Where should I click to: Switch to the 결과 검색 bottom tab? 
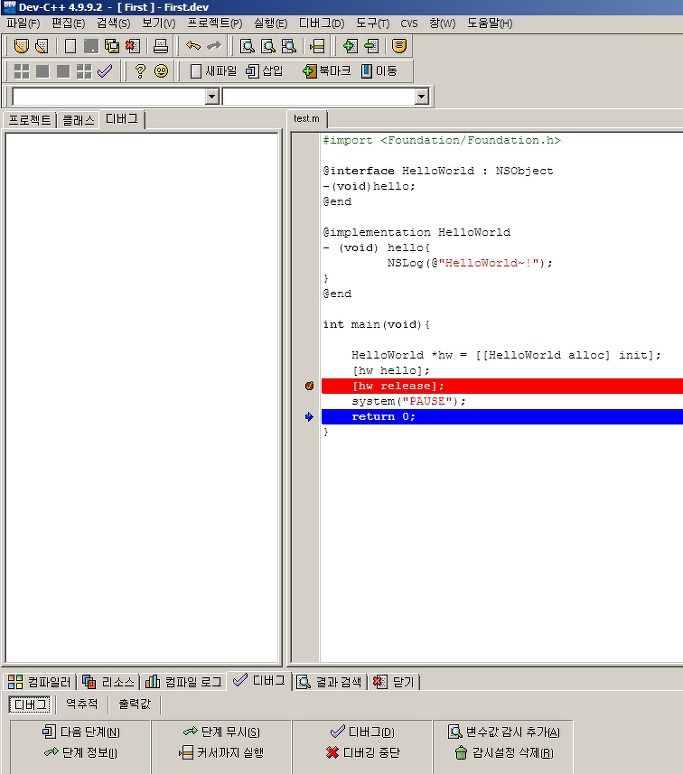[x=331, y=682]
